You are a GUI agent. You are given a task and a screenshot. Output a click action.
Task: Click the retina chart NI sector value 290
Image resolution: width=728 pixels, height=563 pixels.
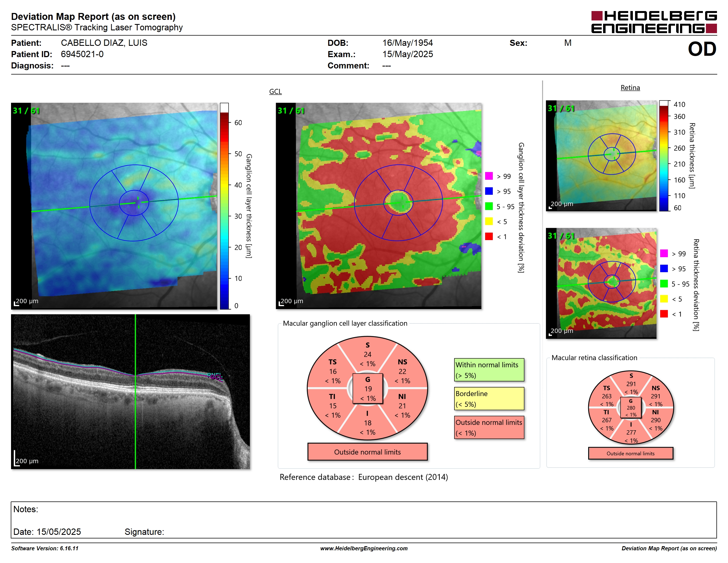pyautogui.click(x=655, y=420)
